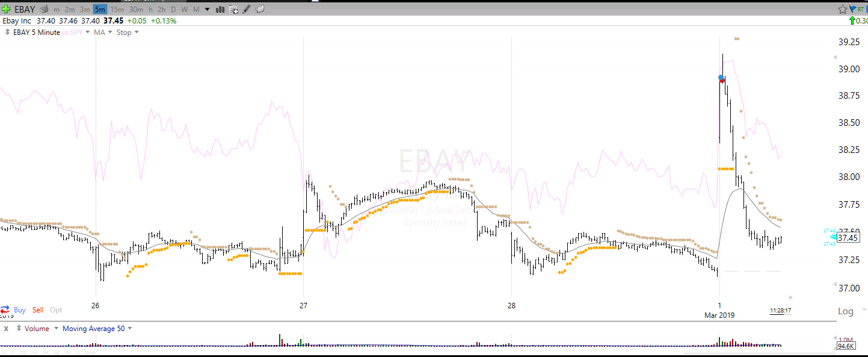Click the green up-arrow price change indicator
The height and width of the screenshot is (357, 868).
tap(852, 20)
